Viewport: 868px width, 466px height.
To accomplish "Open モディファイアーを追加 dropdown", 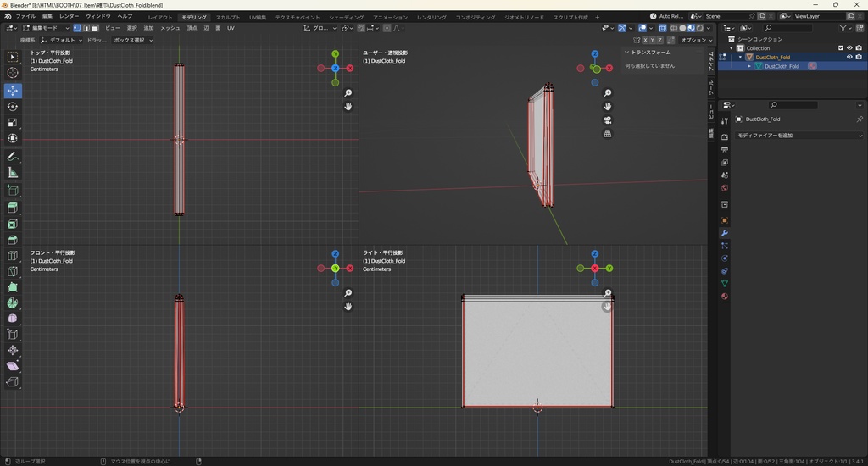I will point(798,136).
